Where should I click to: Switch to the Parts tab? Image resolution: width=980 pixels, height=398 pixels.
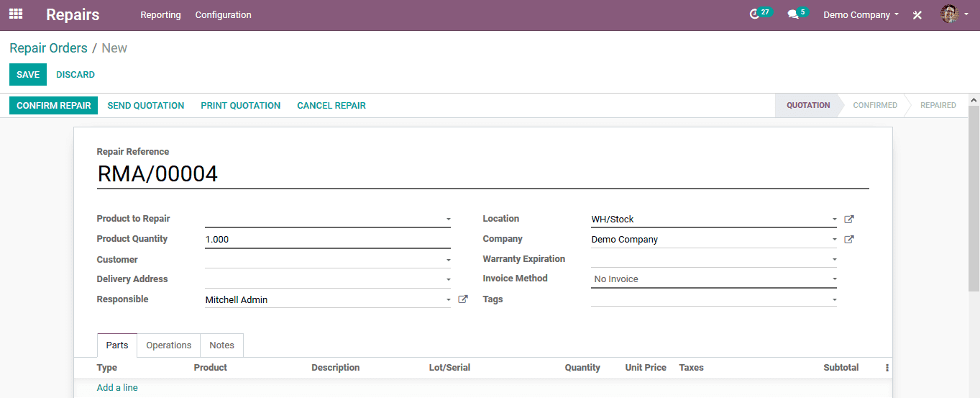tap(117, 345)
